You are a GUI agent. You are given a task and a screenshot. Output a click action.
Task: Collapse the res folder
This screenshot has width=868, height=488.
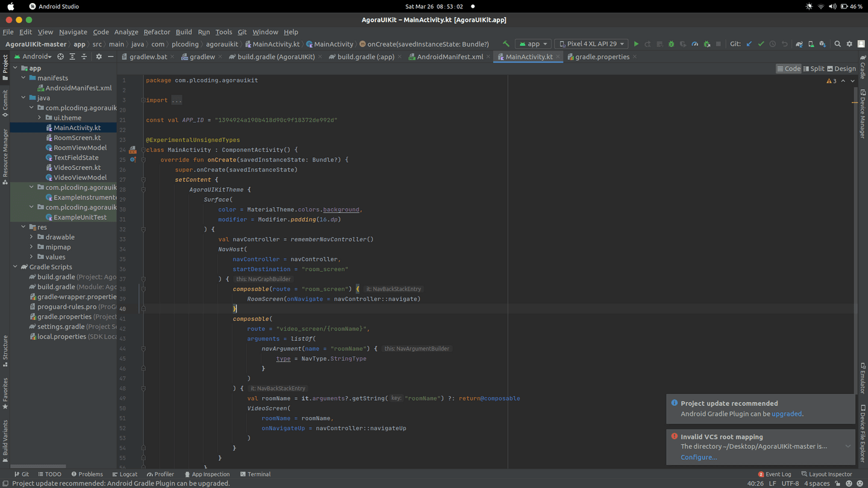click(24, 227)
